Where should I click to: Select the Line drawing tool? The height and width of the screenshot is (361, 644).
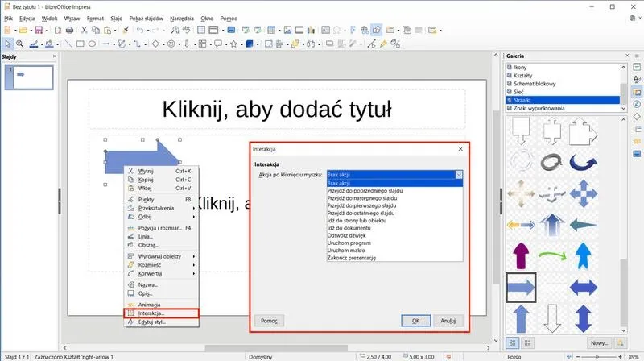[68, 44]
